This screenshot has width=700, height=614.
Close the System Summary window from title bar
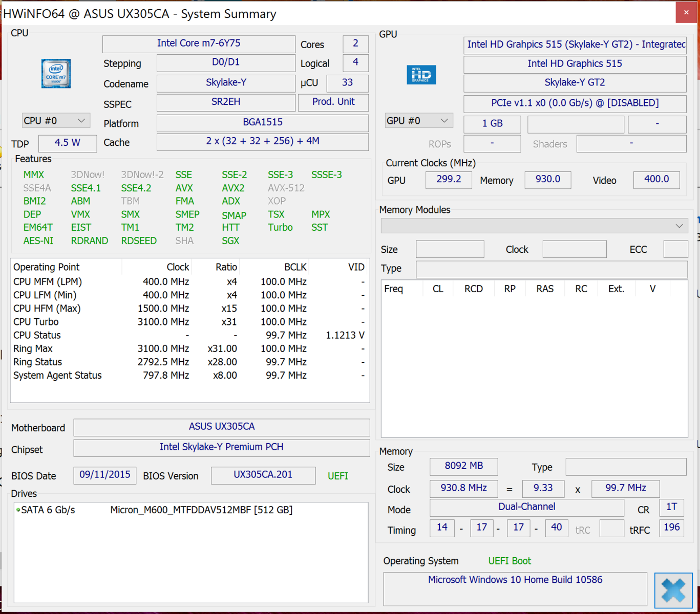686,13
